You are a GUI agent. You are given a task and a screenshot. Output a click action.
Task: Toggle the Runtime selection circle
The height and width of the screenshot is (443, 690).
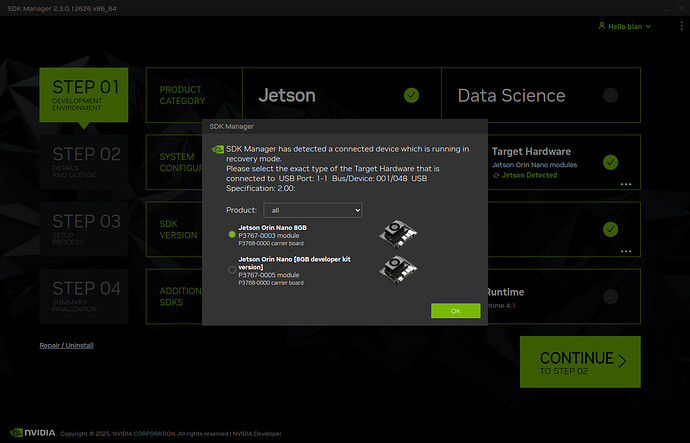coord(610,296)
